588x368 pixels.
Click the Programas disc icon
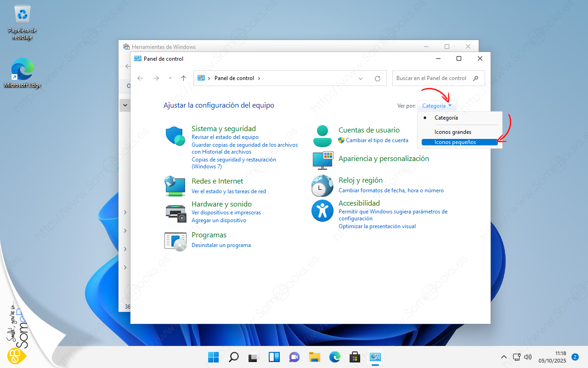click(175, 241)
